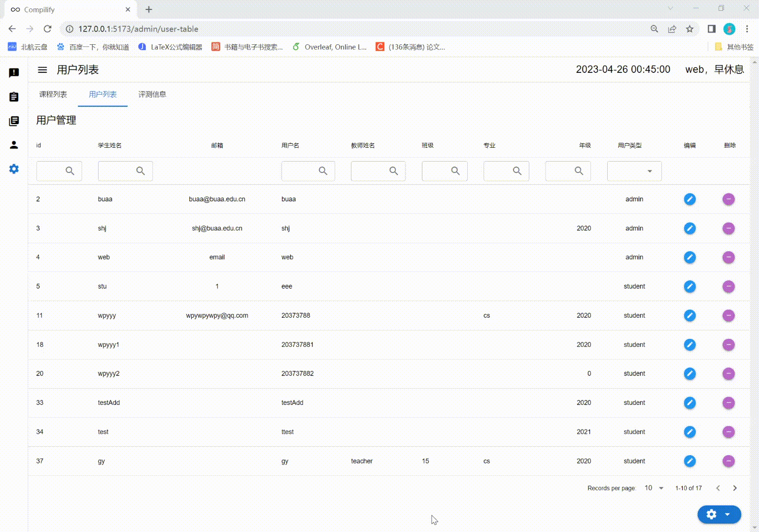Viewport: 759px width, 532px height.
Task: Bookmark this page with star icon
Action: click(690, 29)
